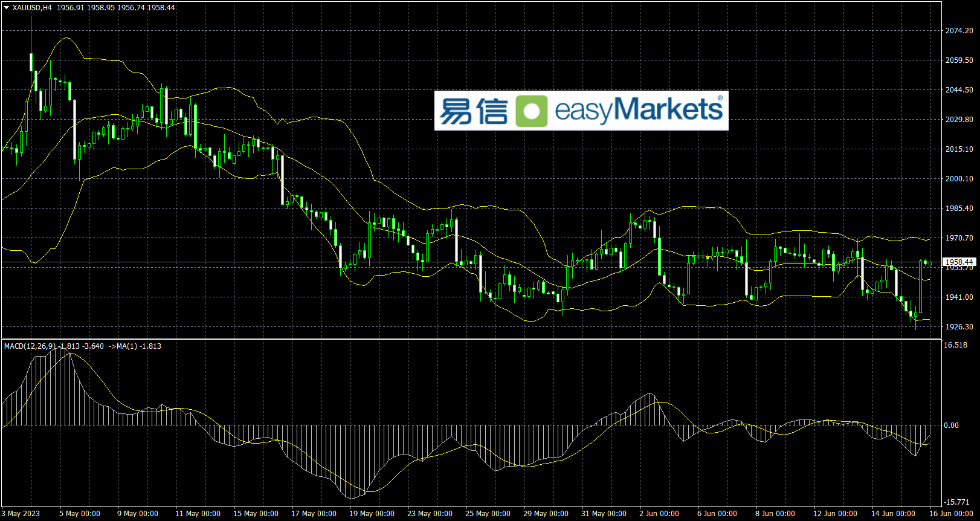Open the chart menu triangle beside XAUUSD
The height and width of the screenshot is (521, 980).
coord(7,8)
